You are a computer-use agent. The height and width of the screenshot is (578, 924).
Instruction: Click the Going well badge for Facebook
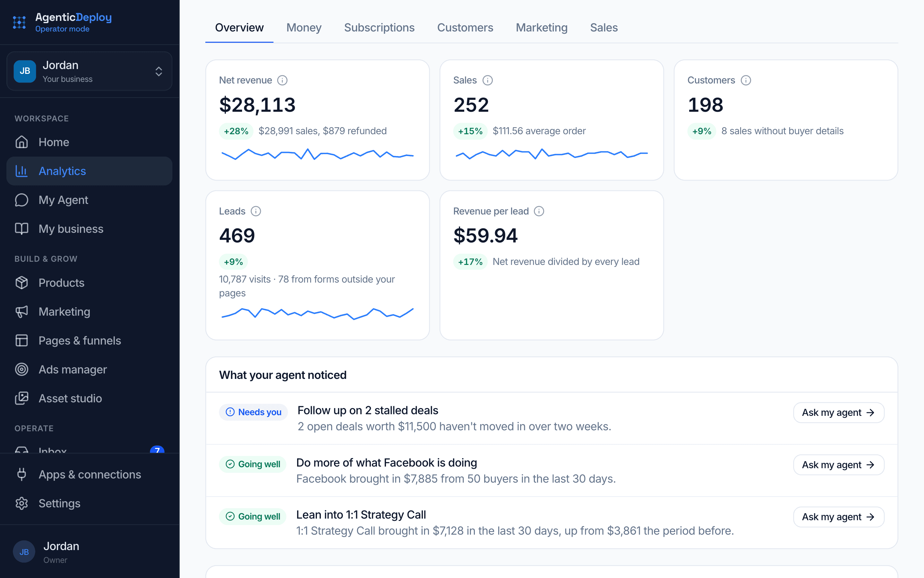(252, 464)
